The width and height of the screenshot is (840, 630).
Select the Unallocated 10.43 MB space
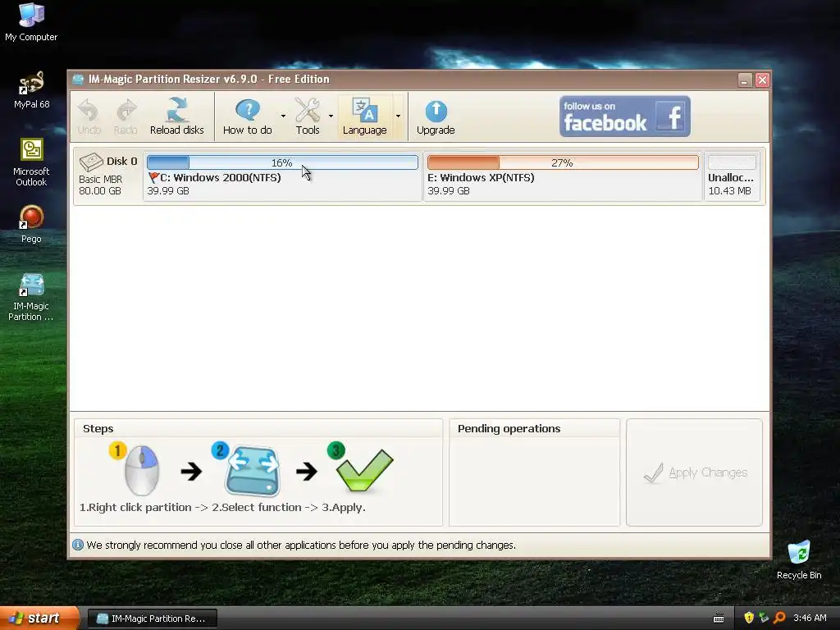click(x=732, y=176)
